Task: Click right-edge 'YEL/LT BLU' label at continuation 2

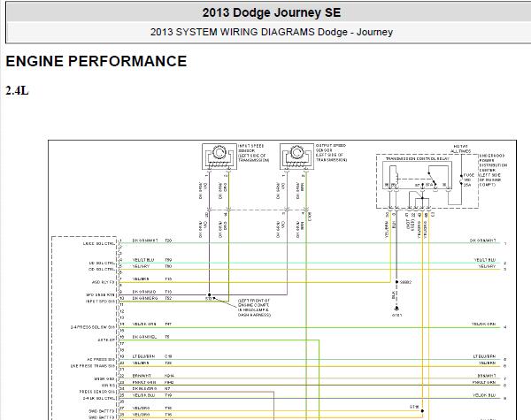Action: click(x=485, y=260)
